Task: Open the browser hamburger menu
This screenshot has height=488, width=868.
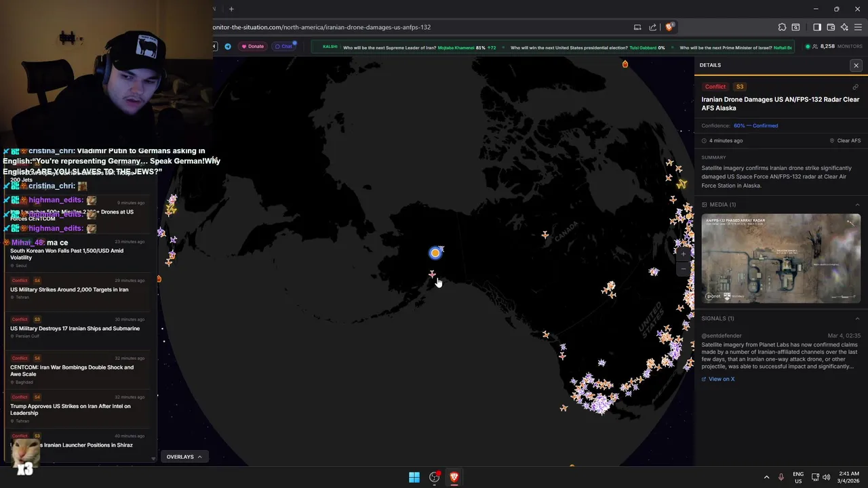Action: tap(859, 27)
